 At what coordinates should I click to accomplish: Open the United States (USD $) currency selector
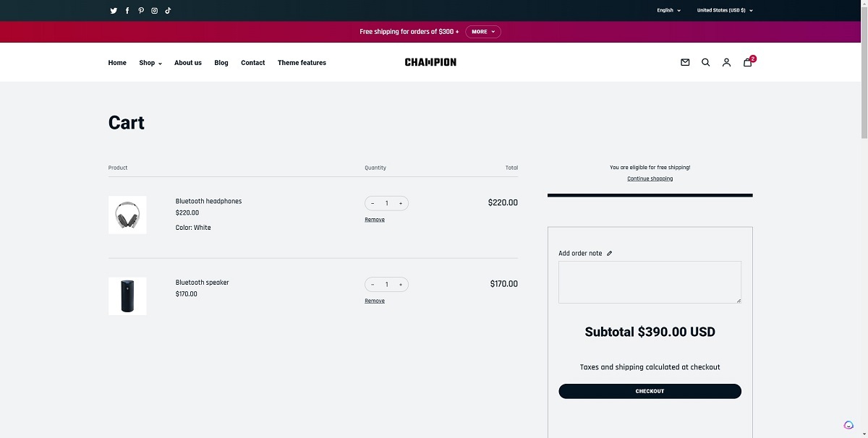click(x=724, y=10)
